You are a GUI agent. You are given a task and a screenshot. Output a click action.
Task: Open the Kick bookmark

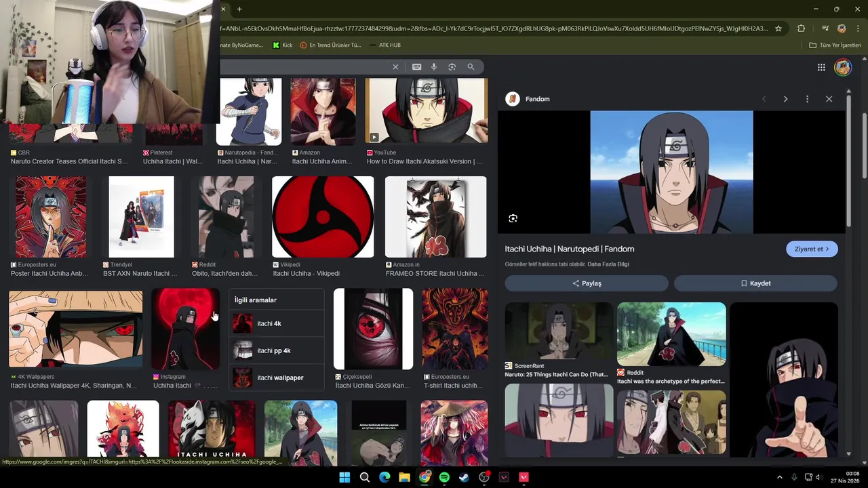coord(282,45)
